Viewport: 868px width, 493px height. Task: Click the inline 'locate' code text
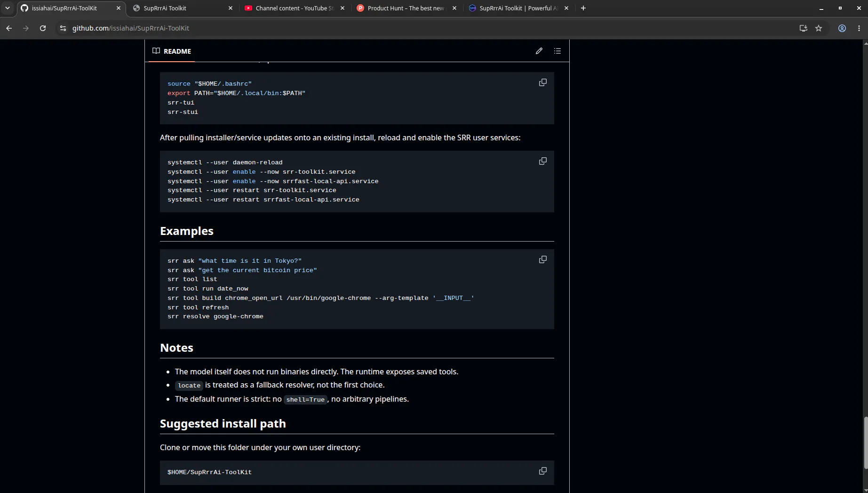click(189, 386)
